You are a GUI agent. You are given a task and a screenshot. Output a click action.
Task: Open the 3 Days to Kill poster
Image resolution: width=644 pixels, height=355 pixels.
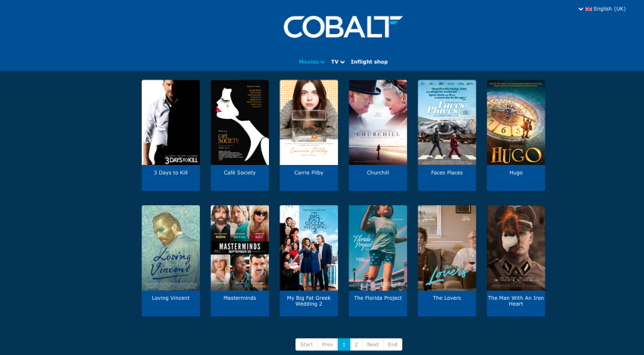171,123
